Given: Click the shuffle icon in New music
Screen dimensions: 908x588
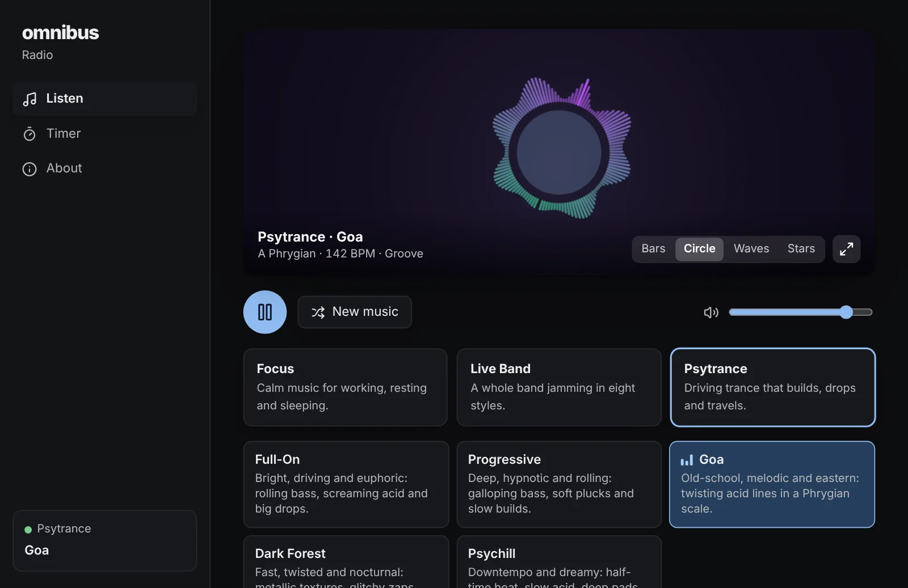Looking at the screenshot, I should point(318,312).
